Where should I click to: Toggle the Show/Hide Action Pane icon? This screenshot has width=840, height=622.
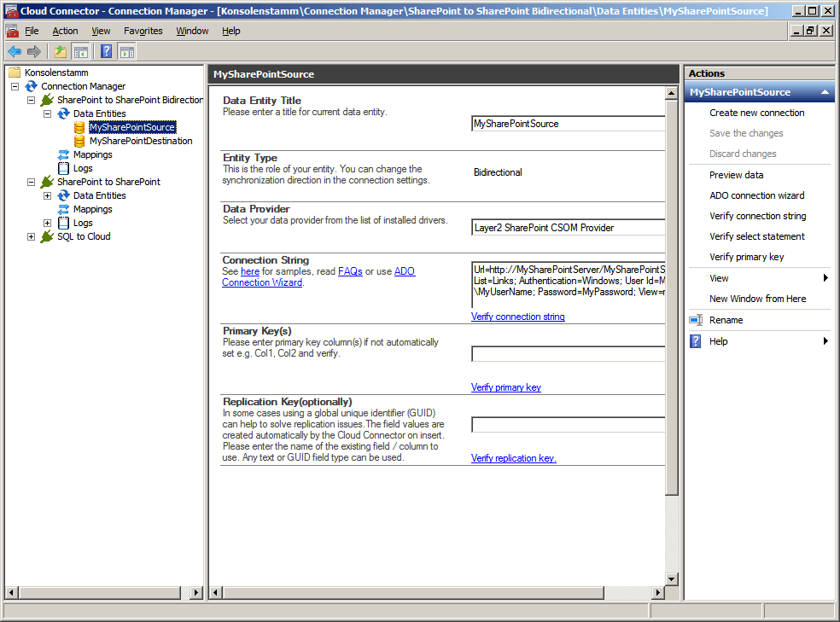tap(127, 51)
